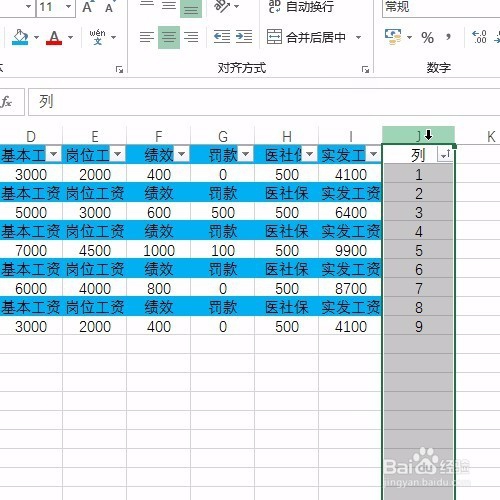This screenshot has width=500, height=500.
Task: Select column H header
Action: 287,136
